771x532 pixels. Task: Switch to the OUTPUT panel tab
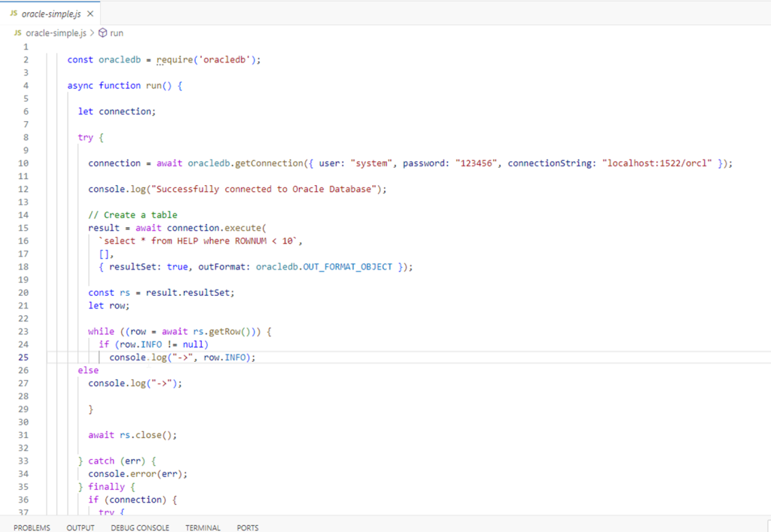point(81,527)
